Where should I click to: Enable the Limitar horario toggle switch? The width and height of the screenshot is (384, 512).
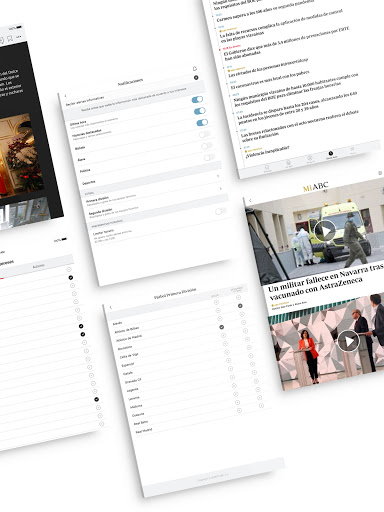click(220, 211)
